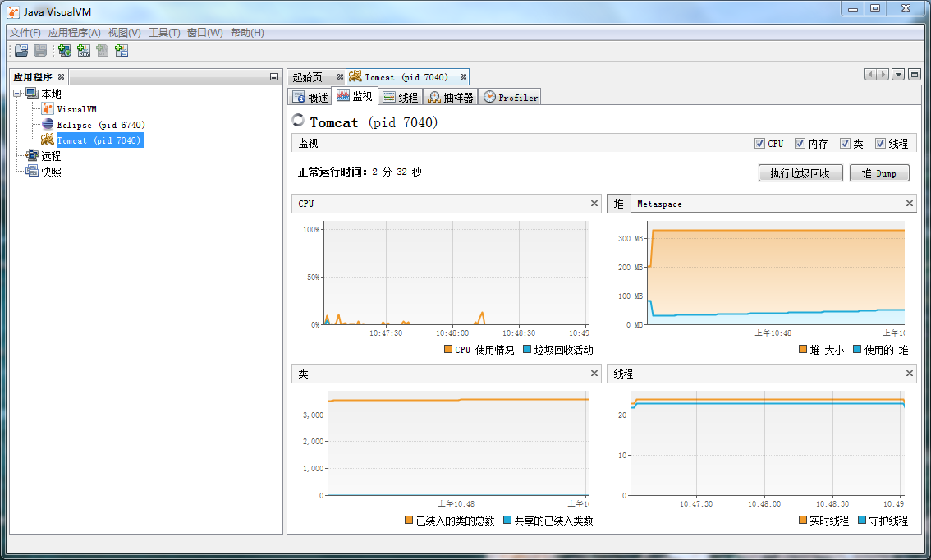Open the Profiler tab

511,98
